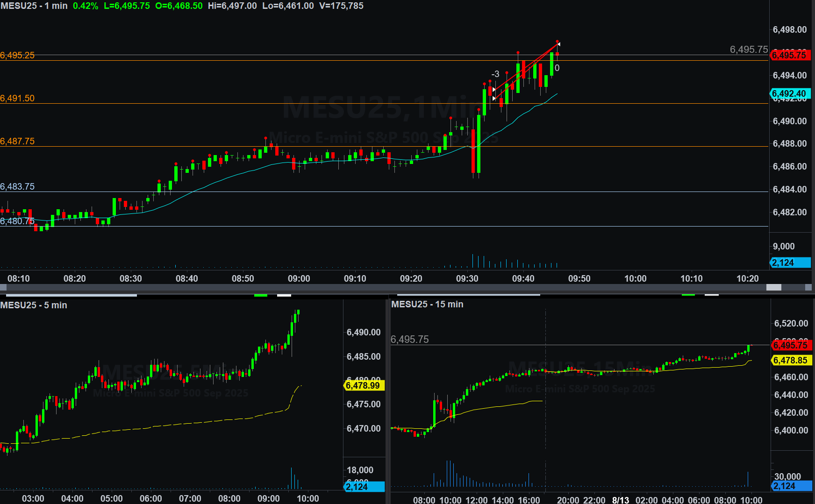Viewport: 815px width, 504px height.
Task: Click the red 6,495.75 last price tag on 1 min chart
Action: (x=789, y=55)
